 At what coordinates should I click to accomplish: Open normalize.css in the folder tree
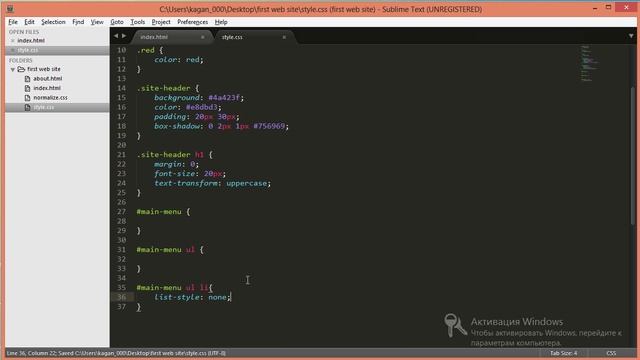pyautogui.click(x=51, y=98)
